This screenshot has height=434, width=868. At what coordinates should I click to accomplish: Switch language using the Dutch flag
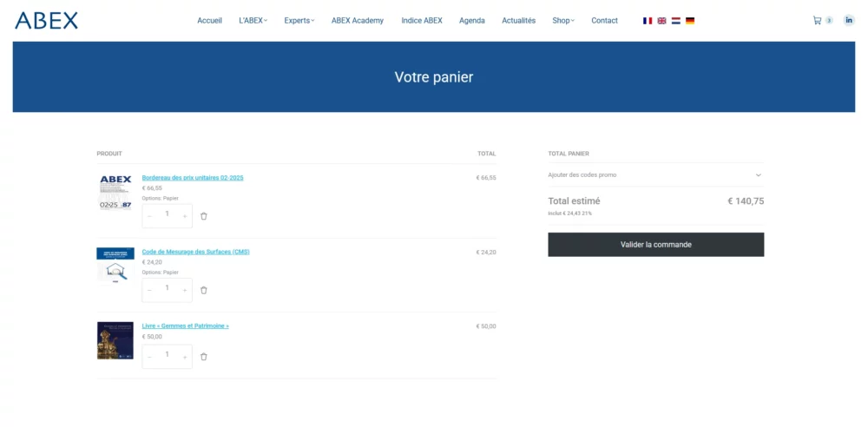[x=676, y=21]
